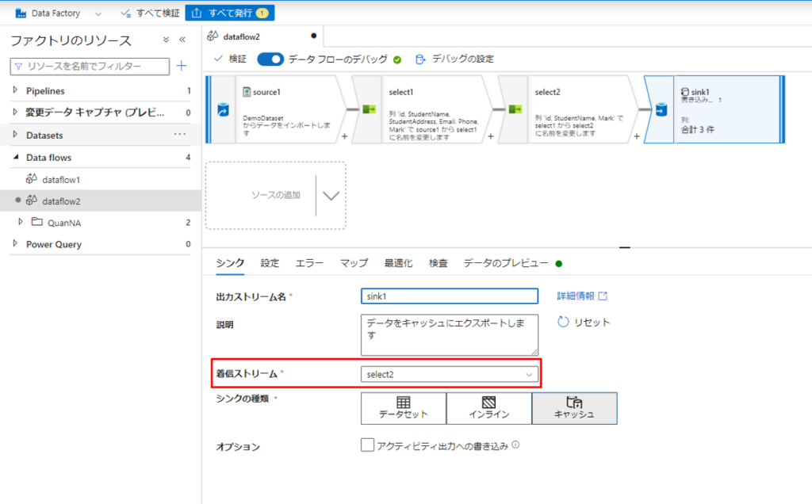Viewport: 812px width, 504px height.
Task: Open the map tab
Action: 354,263
